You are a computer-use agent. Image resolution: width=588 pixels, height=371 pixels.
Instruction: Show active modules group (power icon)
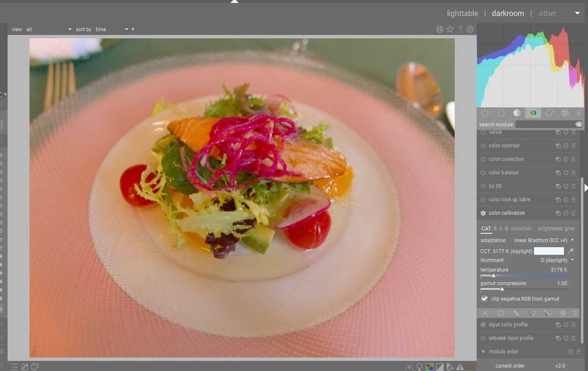[485, 113]
